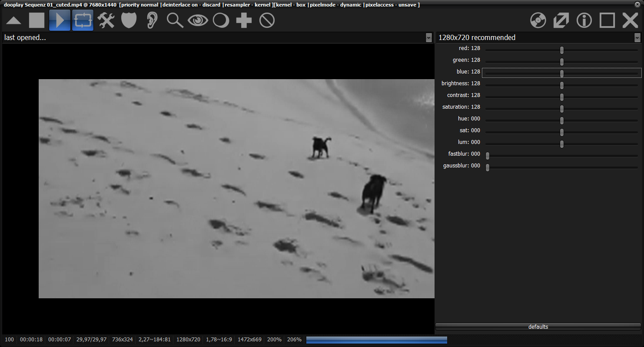This screenshot has height=347, width=644.
Task: Toggle the loop repeat button
Action: (x=83, y=20)
